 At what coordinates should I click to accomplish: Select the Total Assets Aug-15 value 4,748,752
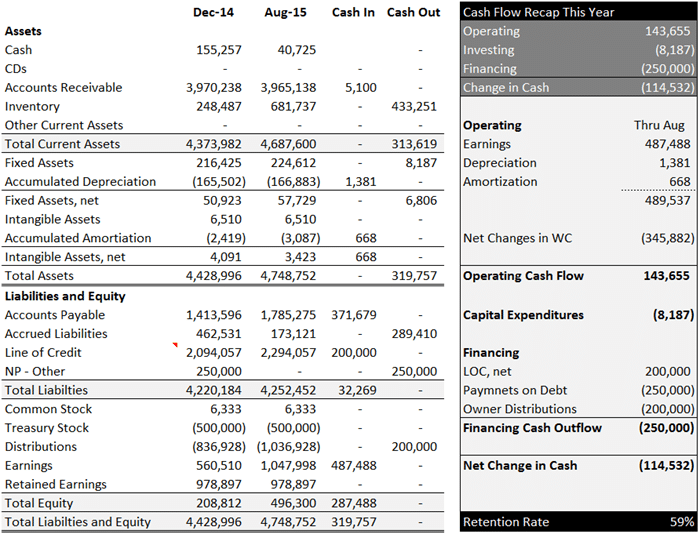288,276
